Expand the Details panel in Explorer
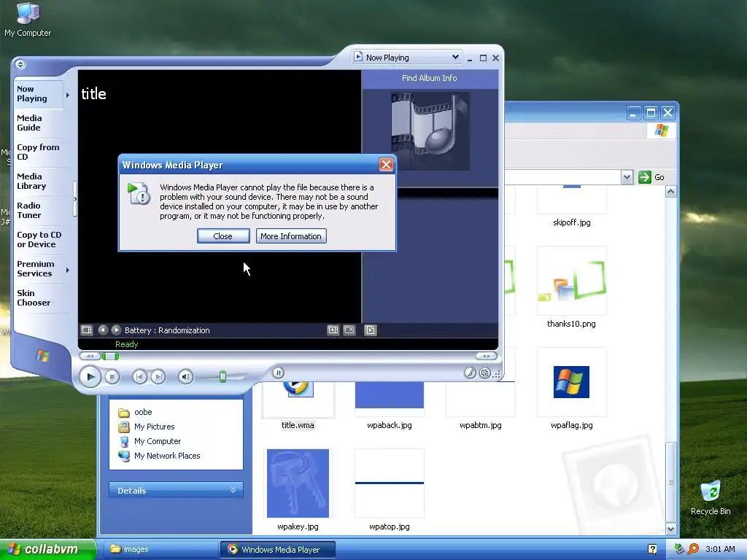The height and width of the screenshot is (560, 747). click(x=176, y=490)
